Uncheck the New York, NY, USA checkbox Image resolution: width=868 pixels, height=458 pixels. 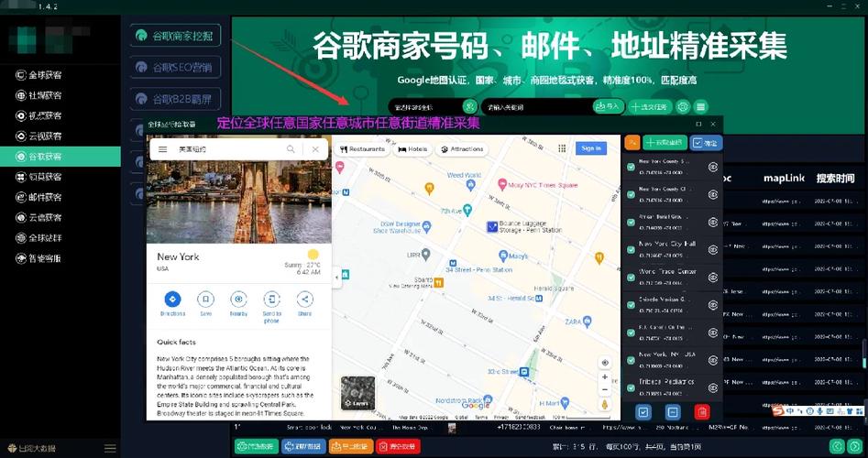pyautogui.click(x=631, y=360)
